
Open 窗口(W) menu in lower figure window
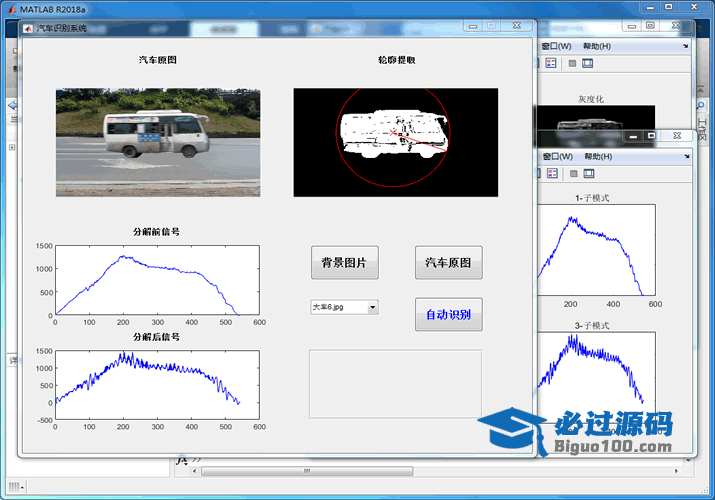(556, 156)
